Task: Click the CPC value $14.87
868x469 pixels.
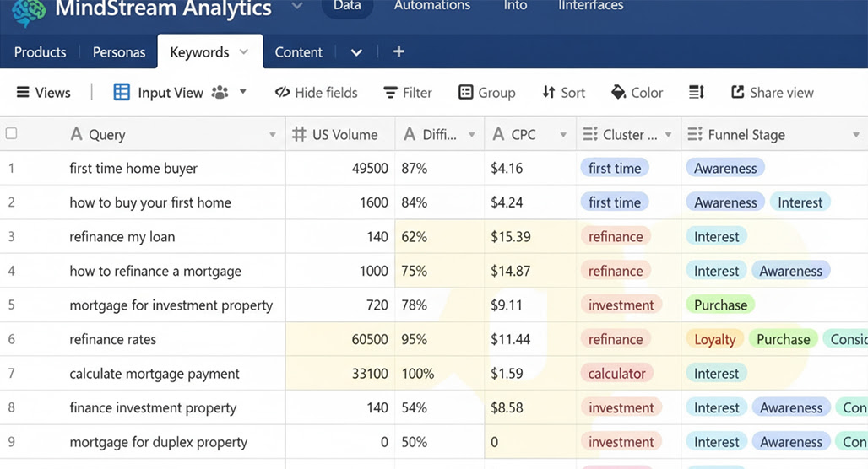Action: click(x=510, y=271)
